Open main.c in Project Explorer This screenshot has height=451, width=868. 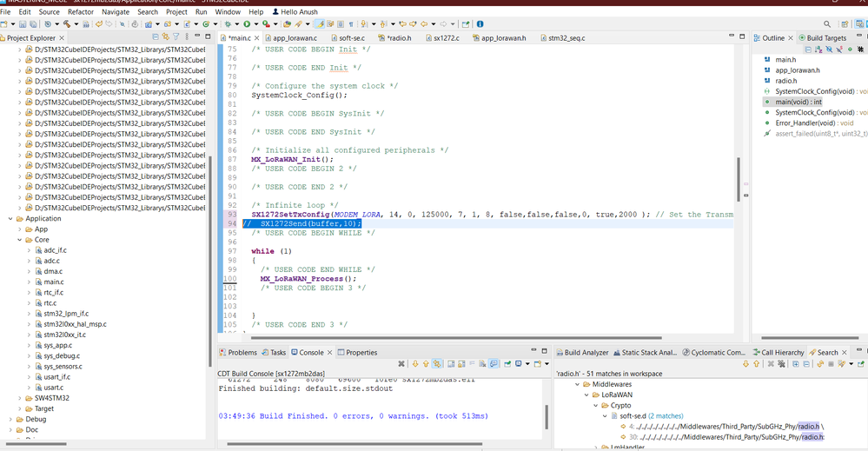point(54,282)
